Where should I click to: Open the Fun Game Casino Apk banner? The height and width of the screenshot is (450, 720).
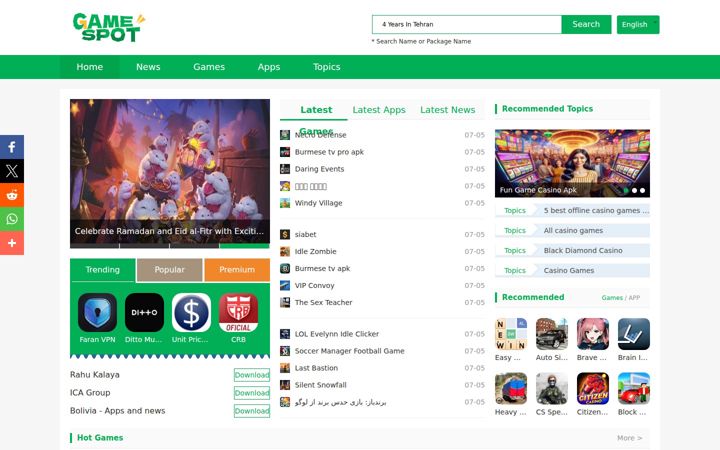coord(572,163)
